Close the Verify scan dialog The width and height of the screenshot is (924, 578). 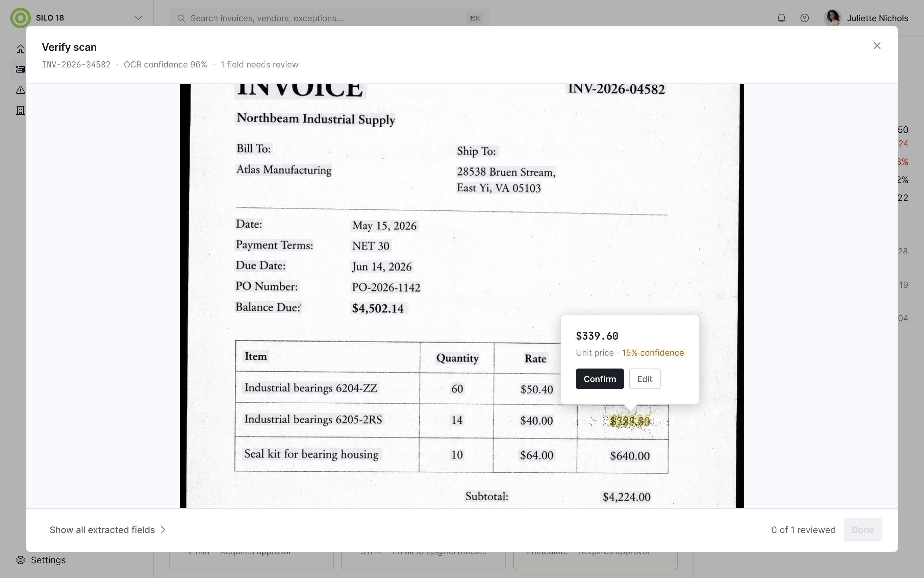tap(877, 46)
